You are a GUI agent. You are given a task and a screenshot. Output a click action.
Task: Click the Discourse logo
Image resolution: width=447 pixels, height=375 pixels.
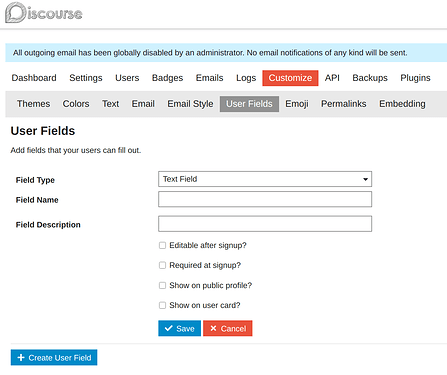pyautogui.click(x=44, y=13)
